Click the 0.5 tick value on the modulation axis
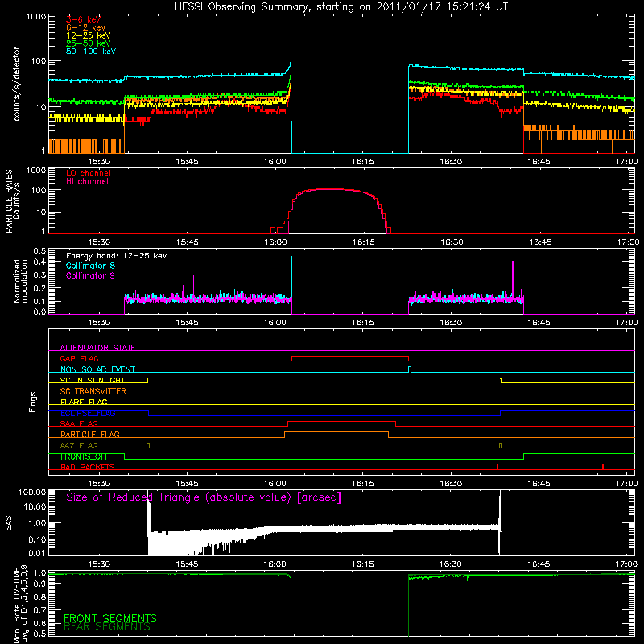The width and height of the screenshot is (644, 644). [x=39, y=251]
